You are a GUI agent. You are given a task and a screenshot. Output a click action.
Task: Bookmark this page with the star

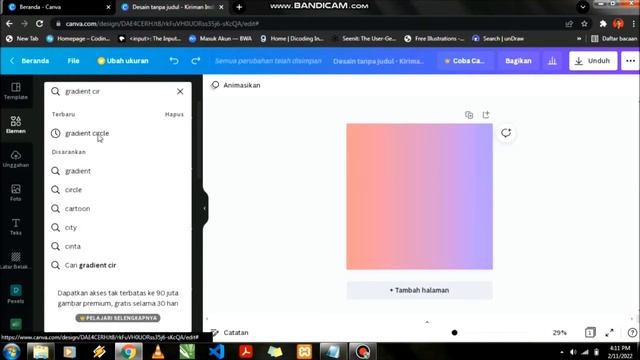584,24
